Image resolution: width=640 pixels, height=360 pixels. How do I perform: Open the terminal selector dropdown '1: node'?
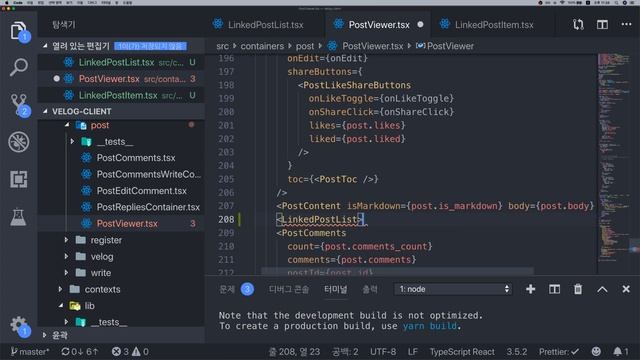point(453,289)
